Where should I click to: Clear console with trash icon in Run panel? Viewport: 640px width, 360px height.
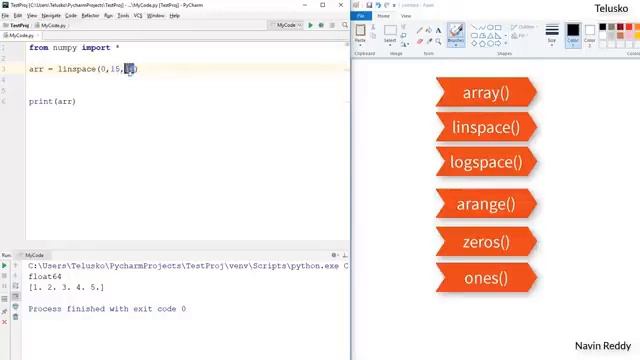click(16, 317)
